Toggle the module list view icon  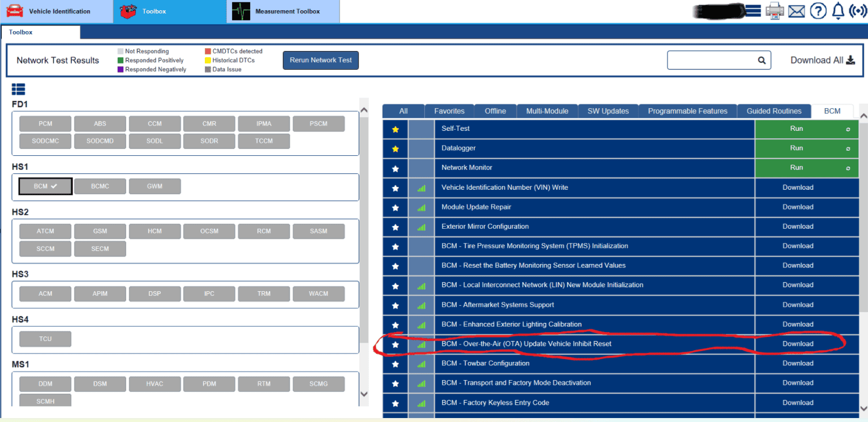pyautogui.click(x=18, y=89)
